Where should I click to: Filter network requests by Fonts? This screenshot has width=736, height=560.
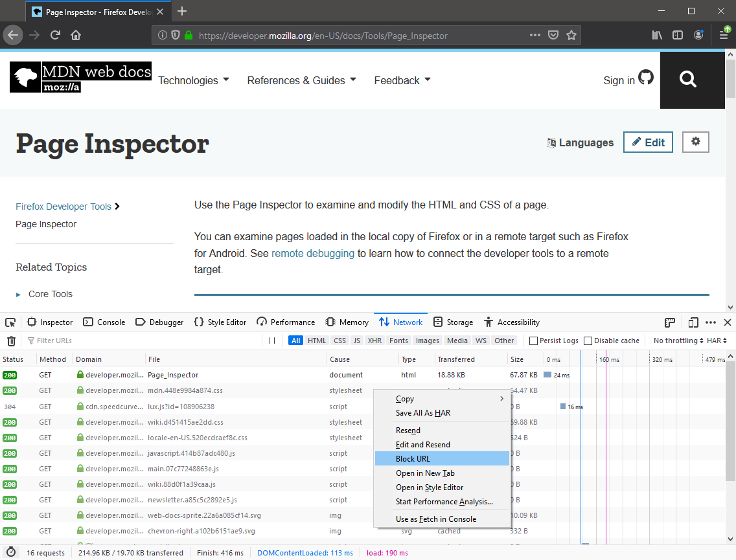[x=398, y=341]
